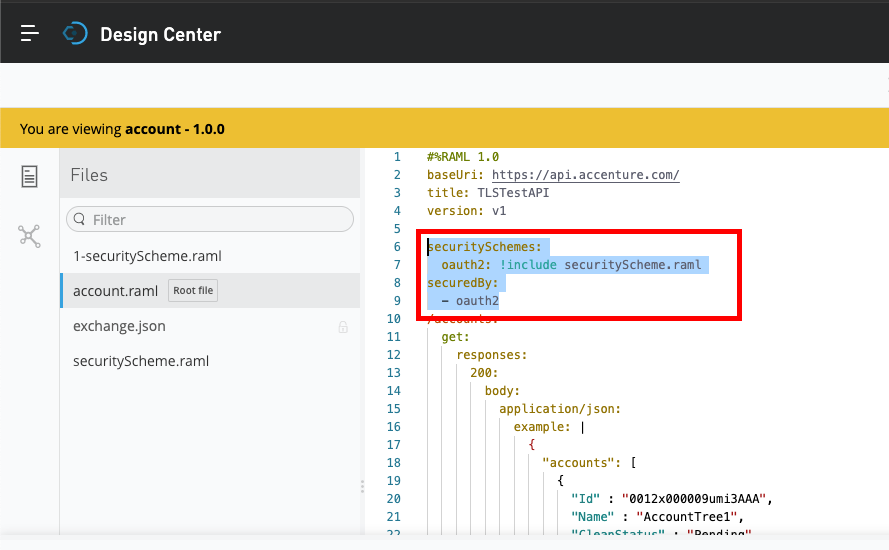Click the Root file badge
Image resolution: width=889 pixels, height=550 pixels.
pos(193,291)
